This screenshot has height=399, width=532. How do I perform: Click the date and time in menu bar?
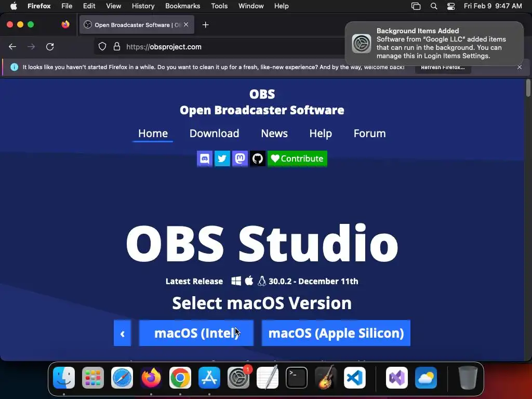click(x=493, y=6)
